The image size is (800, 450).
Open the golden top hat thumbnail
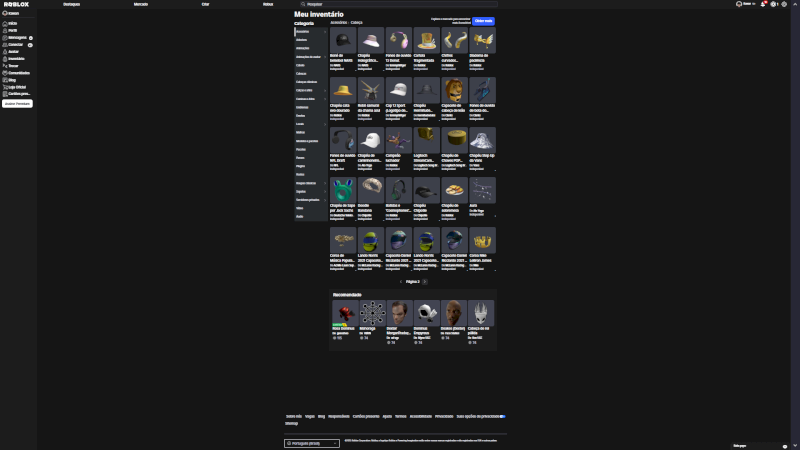(x=427, y=40)
